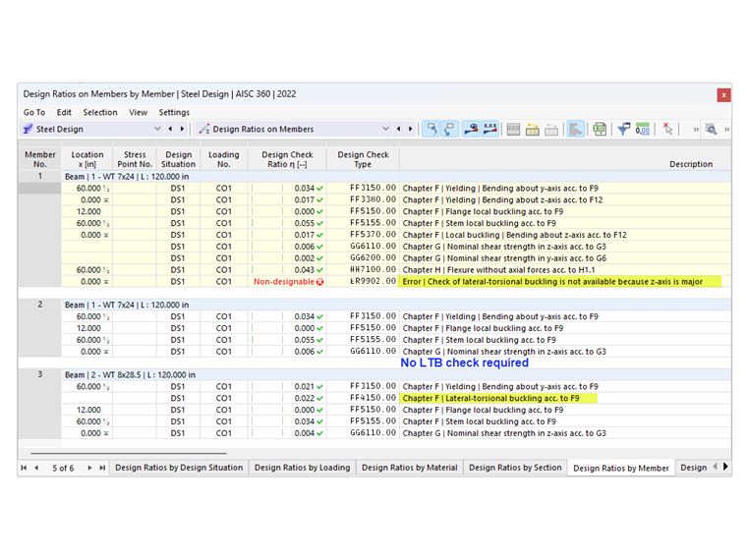Toggle the colored ratio bars button
The image size is (747, 560).
576,129
